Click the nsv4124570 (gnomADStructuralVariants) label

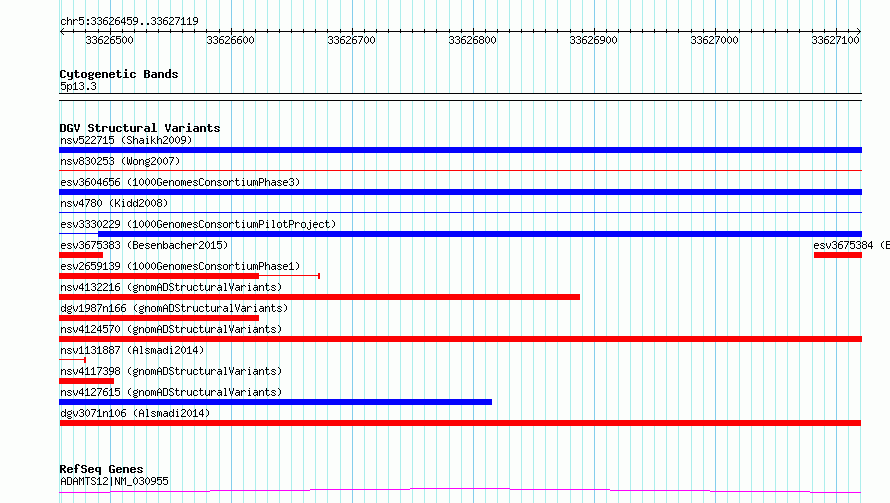(171, 329)
